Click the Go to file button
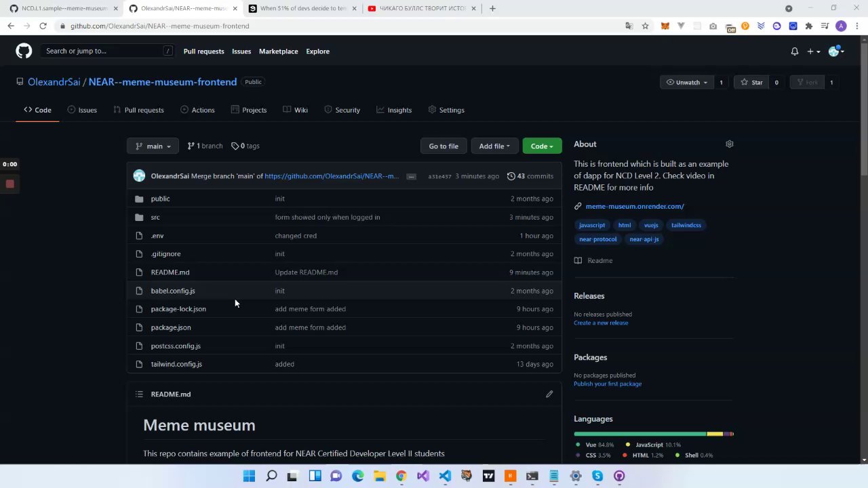Viewport: 868px width, 488px height. point(443,146)
